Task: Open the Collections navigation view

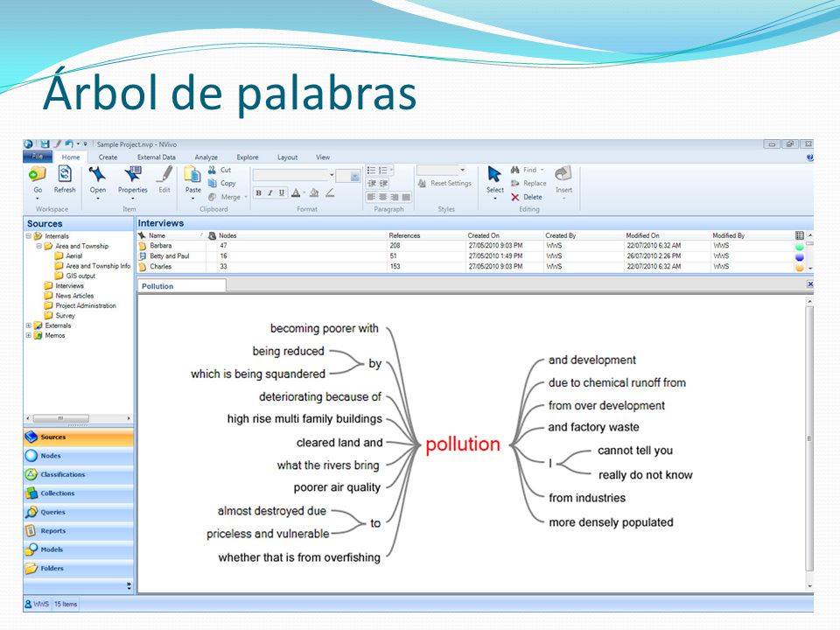Action: tap(78, 493)
